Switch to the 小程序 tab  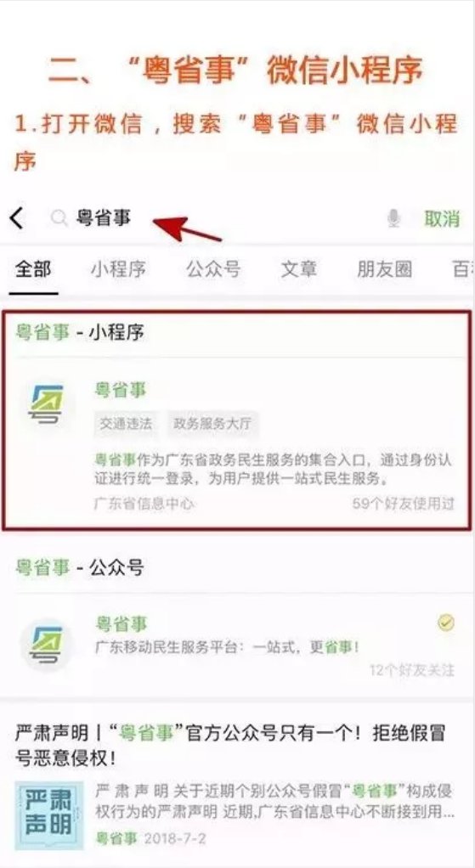click(118, 269)
